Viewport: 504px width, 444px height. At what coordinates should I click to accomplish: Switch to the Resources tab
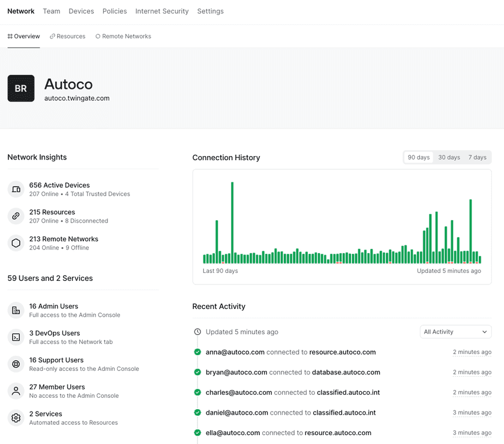(67, 37)
